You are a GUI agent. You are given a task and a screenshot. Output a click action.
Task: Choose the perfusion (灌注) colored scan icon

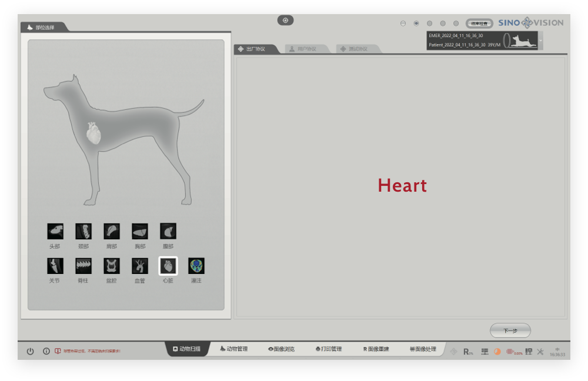[x=196, y=266]
